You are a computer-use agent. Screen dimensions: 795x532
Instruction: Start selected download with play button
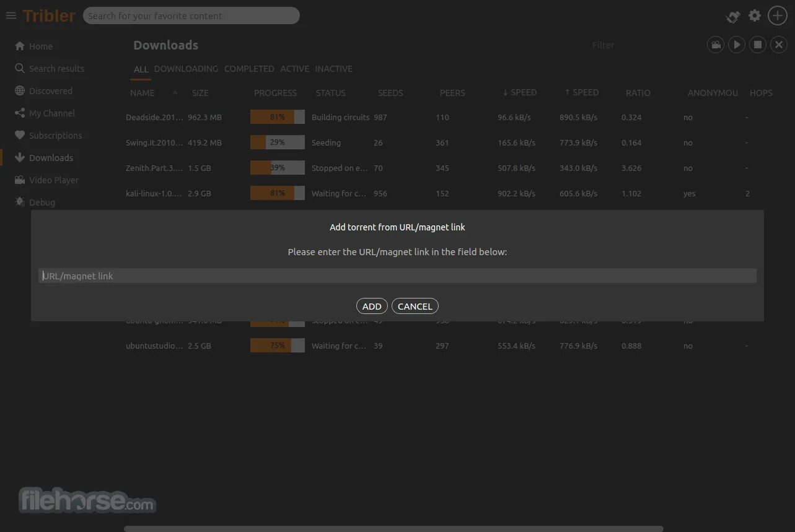[x=737, y=45]
